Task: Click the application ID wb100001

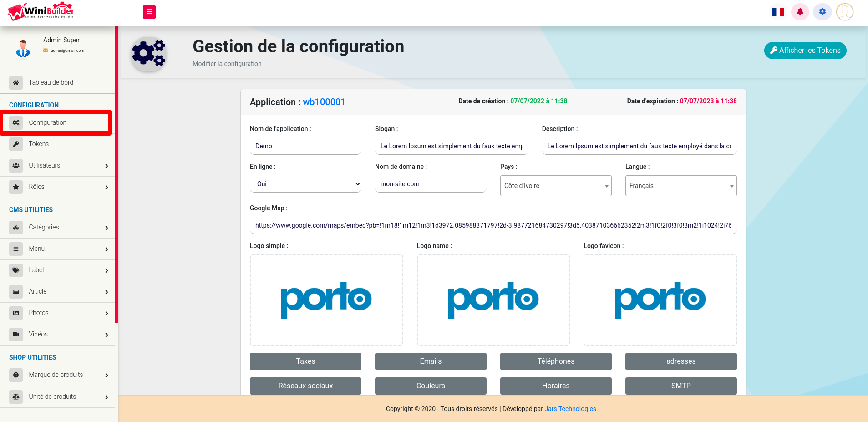Action: [x=324, y=102]
